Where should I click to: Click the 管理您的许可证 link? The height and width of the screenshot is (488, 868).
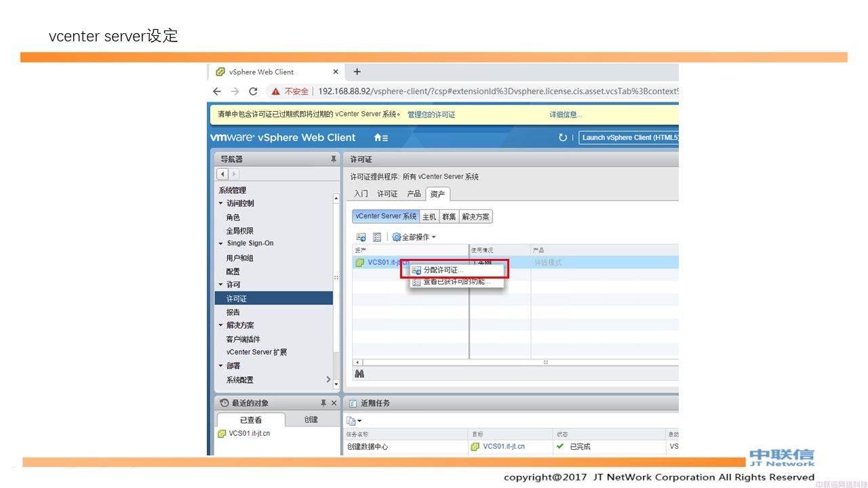[431, 115]
